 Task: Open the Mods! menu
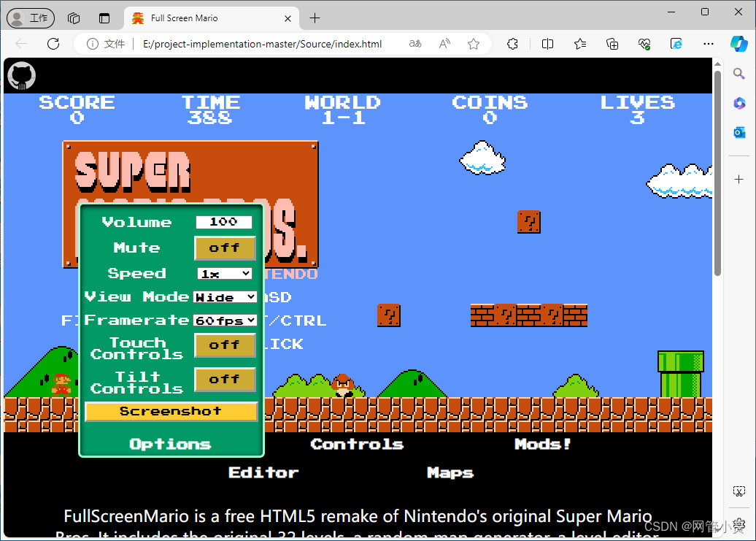(542, 444)
